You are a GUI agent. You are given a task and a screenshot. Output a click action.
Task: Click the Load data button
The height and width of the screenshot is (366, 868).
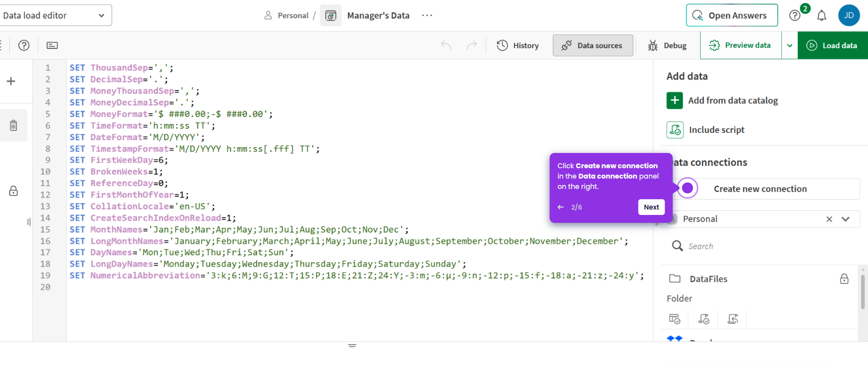coord(833,45)
